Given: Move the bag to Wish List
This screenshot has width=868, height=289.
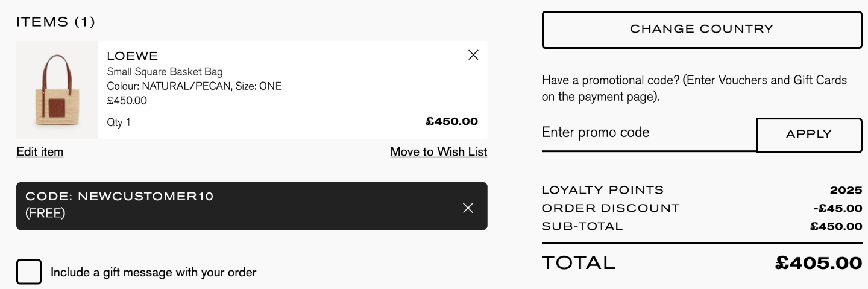Looking at the screenshot, I should (x=439, y=151).
